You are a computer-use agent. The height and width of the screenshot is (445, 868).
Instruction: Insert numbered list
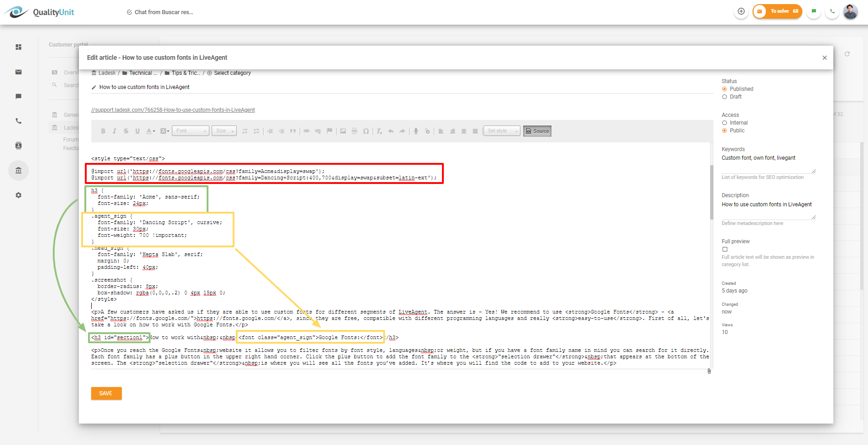[245, 131]
